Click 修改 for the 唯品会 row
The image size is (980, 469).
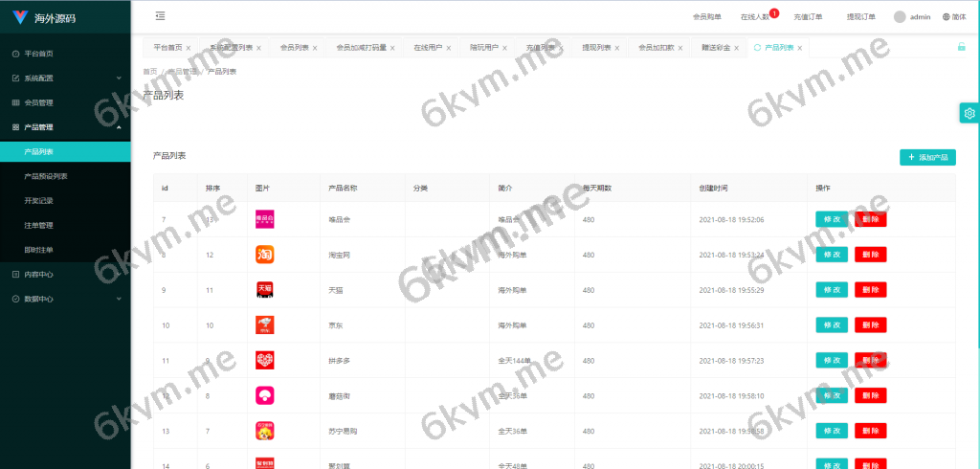tap(832, 219)
